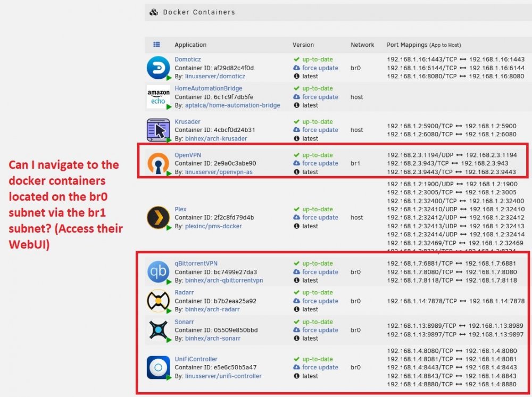The image size is (532, 397).
Task: Click the HomeAutomationBridge amazon echo icon
Action: click(158, 97)
